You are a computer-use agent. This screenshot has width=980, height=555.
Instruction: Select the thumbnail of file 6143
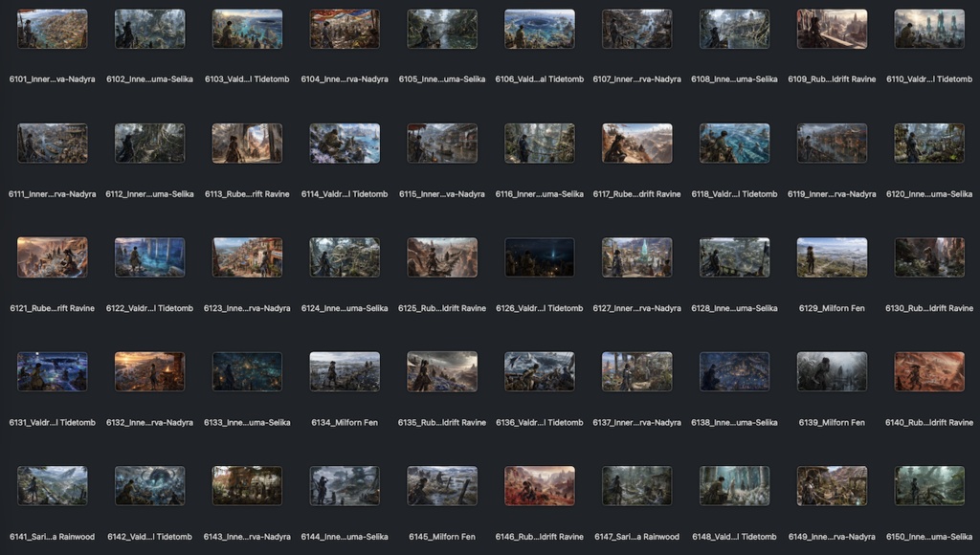pos(248,486)
